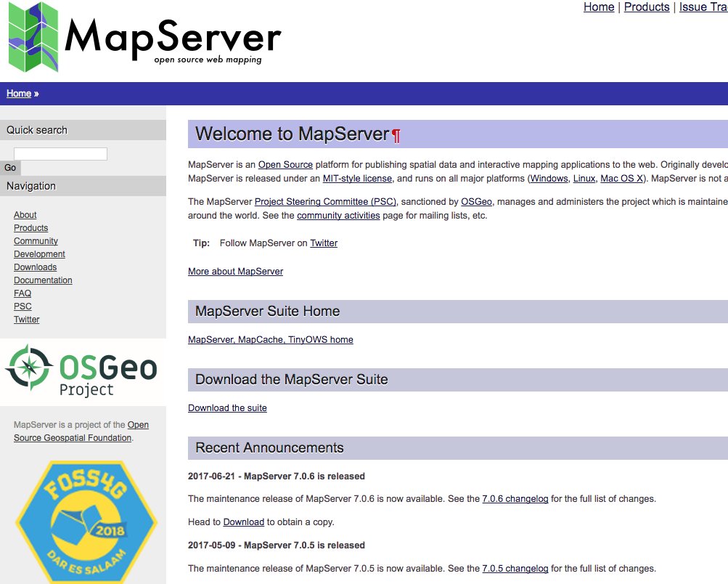
Task: Open the MIT-style license link
Action: 357,179
